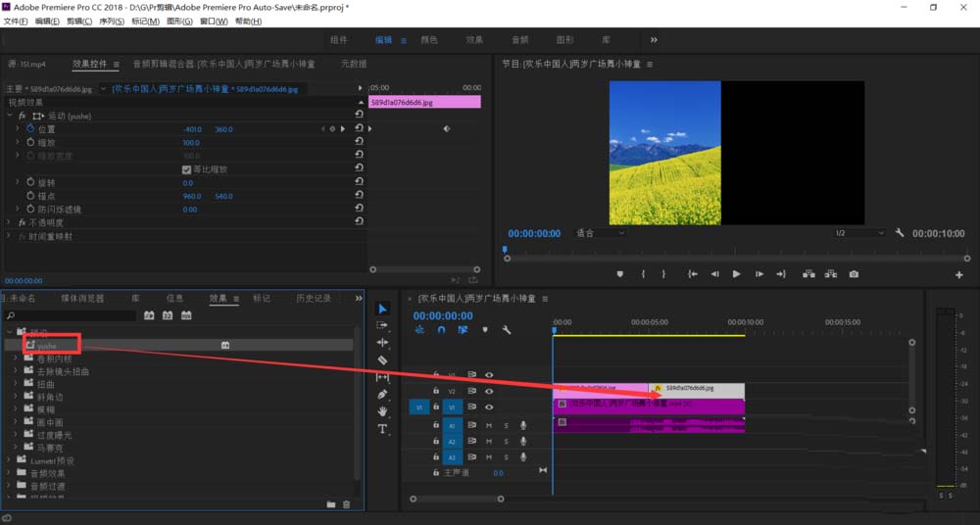980x525 pixels.
Task: Select the Type tool (T)
Action: (382, 428)
